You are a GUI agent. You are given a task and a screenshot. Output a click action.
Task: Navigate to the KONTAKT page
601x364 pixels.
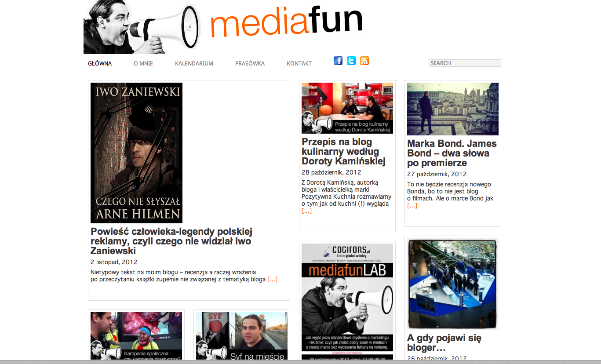click(x=299, y=63)
